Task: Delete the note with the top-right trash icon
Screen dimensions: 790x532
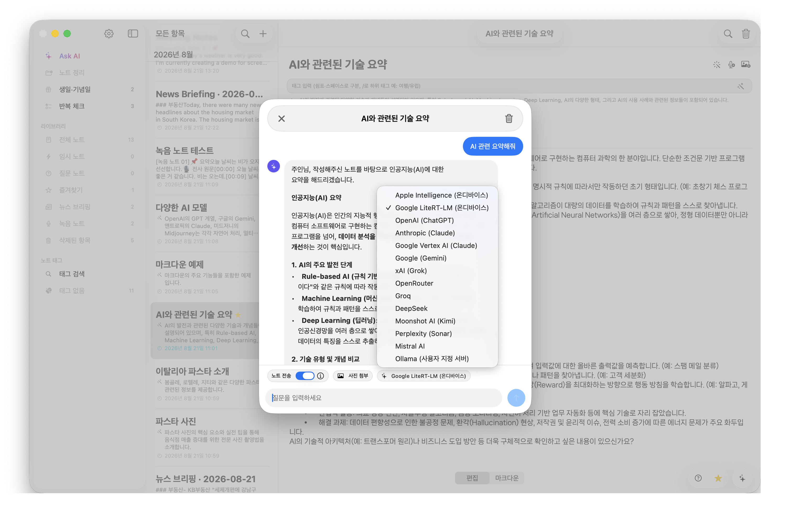Action: (745, 34)
